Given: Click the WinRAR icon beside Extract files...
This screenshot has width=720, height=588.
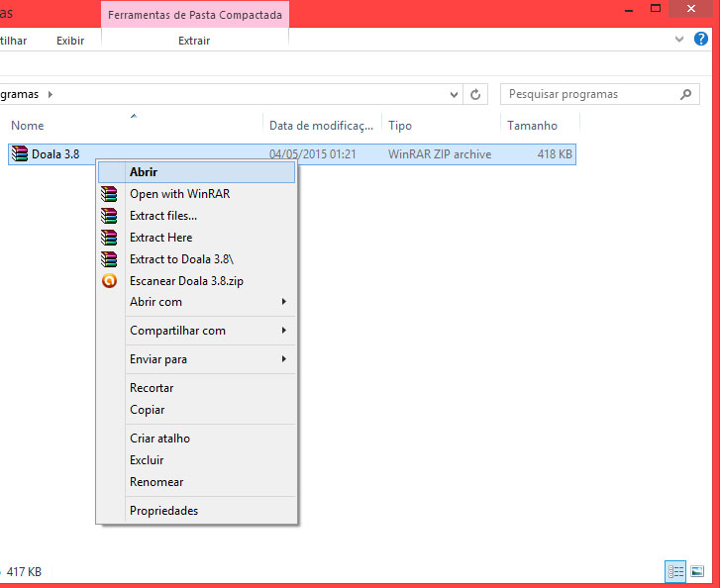Looking at the screenshot, I should 109,216.
